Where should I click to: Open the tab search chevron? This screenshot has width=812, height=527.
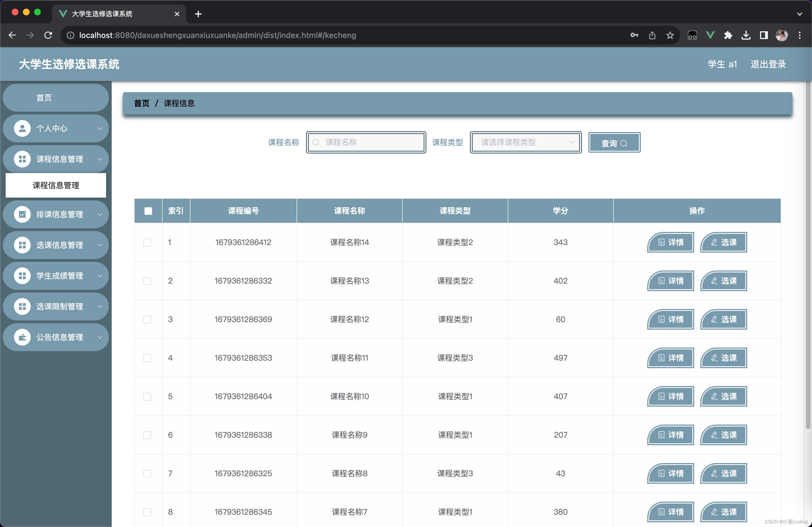click(799, 14)
